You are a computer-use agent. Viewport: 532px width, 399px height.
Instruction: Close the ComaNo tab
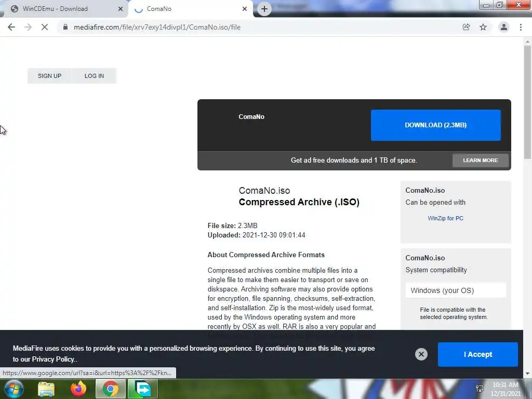click(245, 9)
